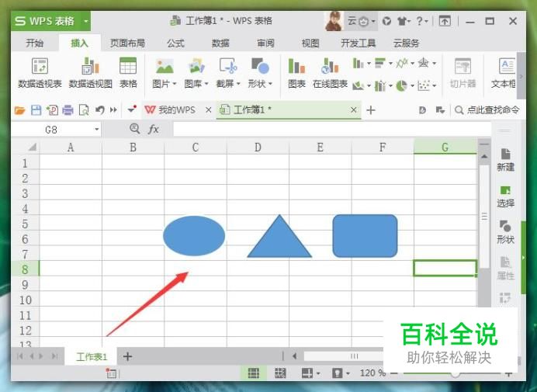This screenshot has height=392, width=537.
Task: Close the 工作簿1 document tab
Action: 353,110
